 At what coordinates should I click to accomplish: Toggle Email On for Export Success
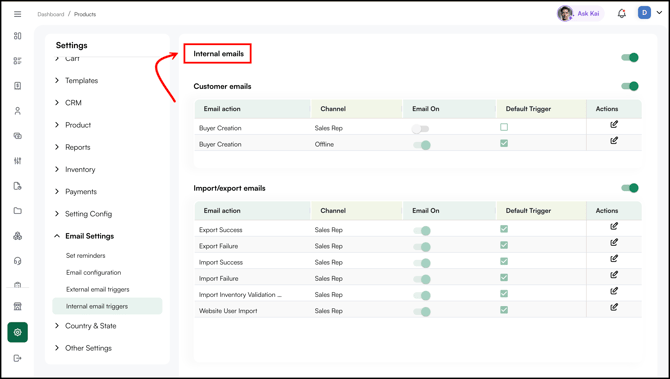click(422, 231)
